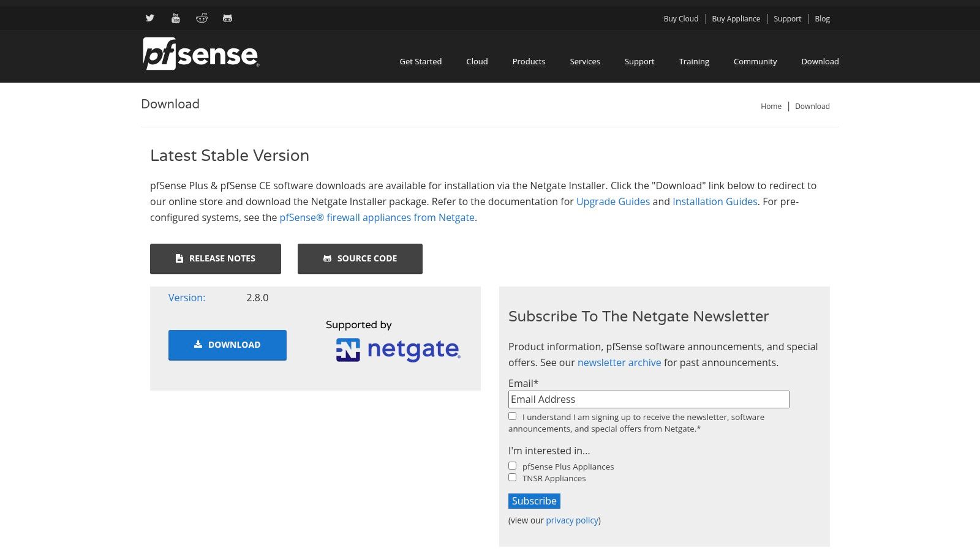Open the pfSense GitHub page
Viewport: 980px width, 551px height.
coord(227,18)
